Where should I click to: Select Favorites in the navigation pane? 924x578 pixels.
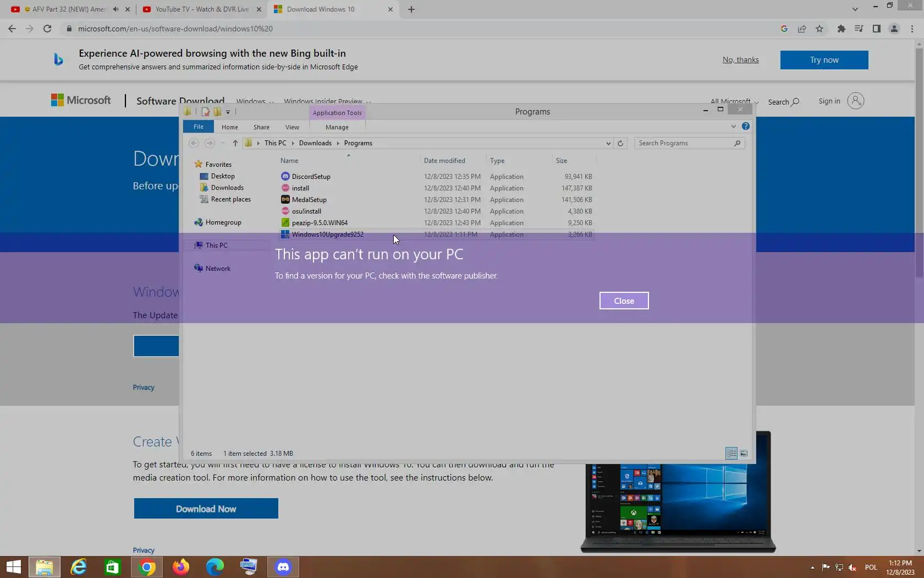click(218, 165)
